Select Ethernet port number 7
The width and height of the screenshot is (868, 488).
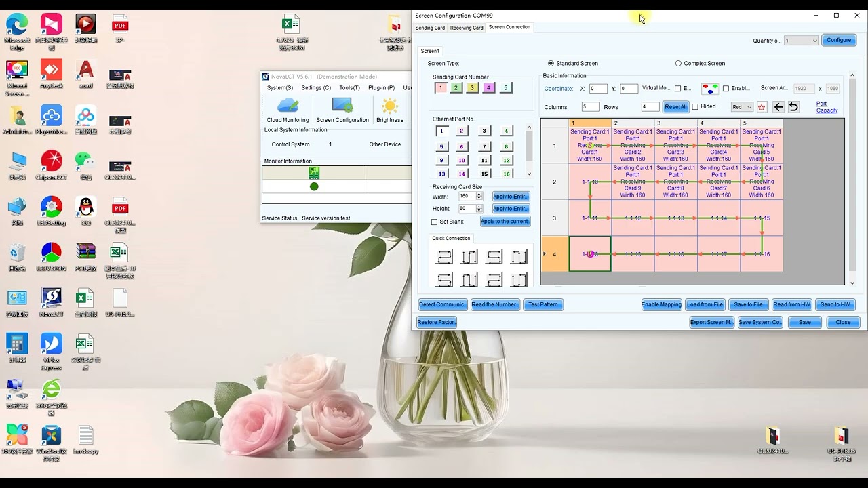pos(484,146)
